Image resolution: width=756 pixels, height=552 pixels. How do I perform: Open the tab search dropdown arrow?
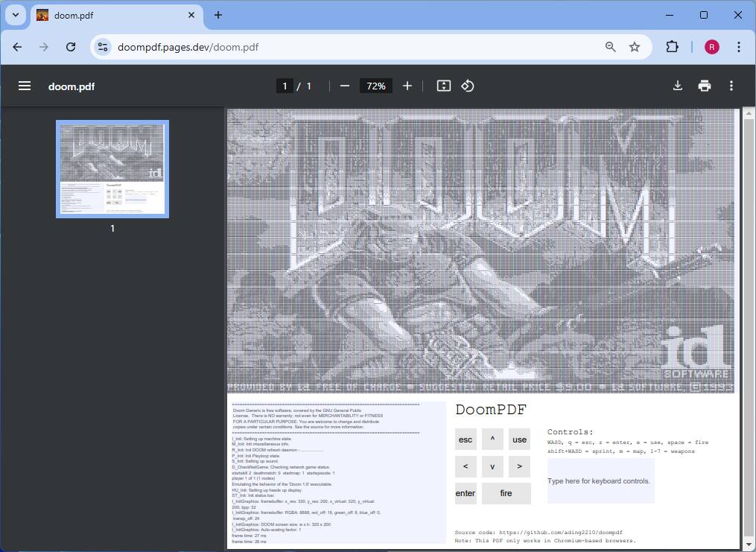click(16, 15)
